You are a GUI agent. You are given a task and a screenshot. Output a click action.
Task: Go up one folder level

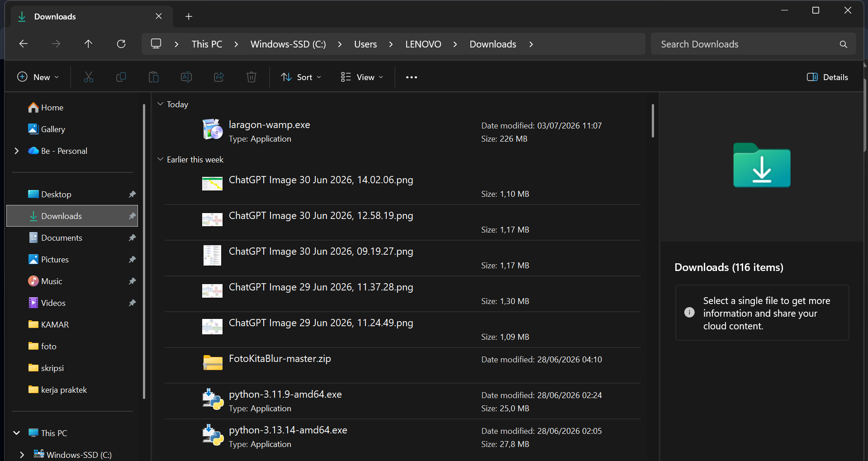pyautogui.click(x=88, y=44)
